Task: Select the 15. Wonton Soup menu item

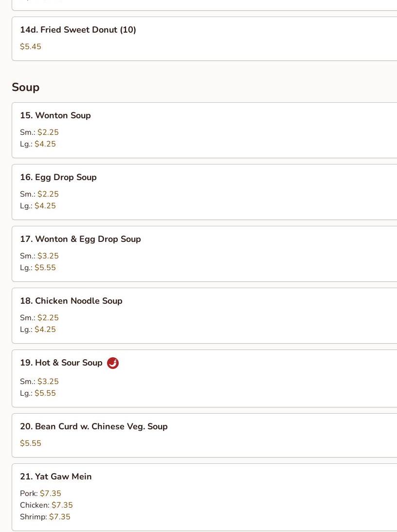Action: pyautogui.click(x=55, y=116)
